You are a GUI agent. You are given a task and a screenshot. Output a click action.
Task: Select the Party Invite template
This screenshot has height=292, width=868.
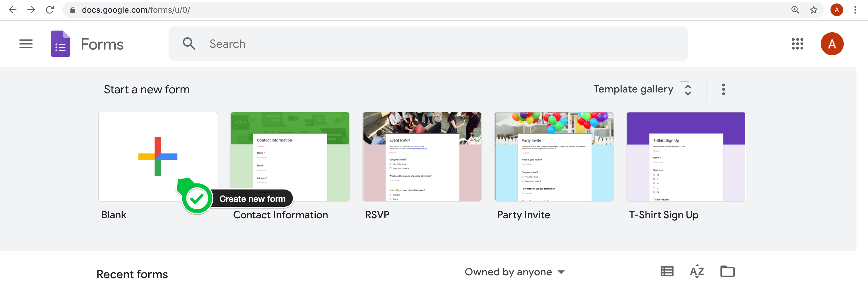(x=554, y=157)
